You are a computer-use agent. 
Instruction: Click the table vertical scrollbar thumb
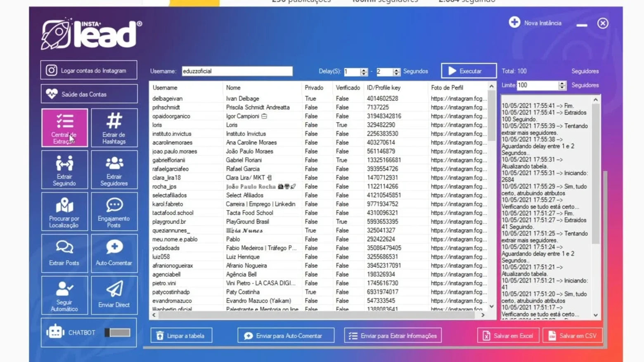491,116
